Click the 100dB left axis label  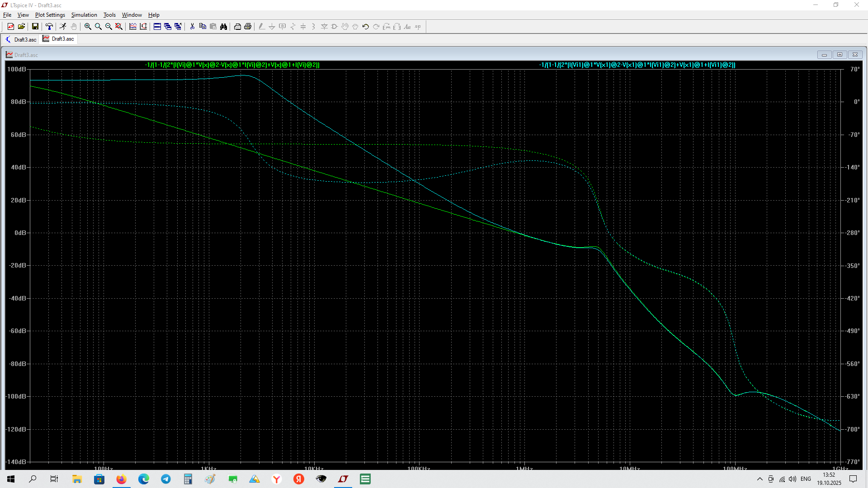click(x=17, y=69)
